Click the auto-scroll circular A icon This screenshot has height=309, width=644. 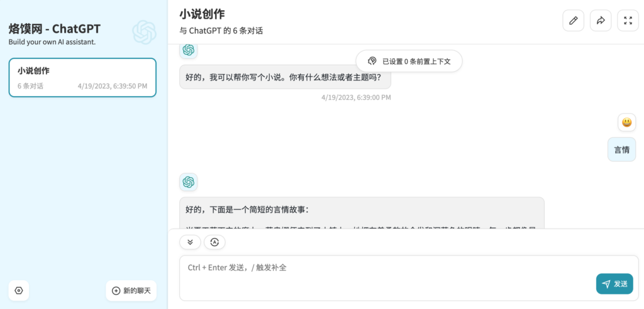point(214,242)
